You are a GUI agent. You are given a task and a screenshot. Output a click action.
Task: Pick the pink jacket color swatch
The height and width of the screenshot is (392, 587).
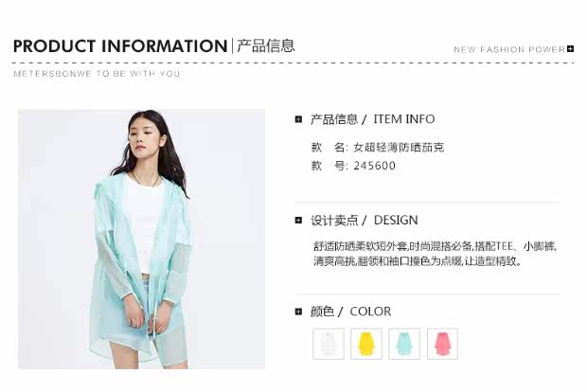442,344
